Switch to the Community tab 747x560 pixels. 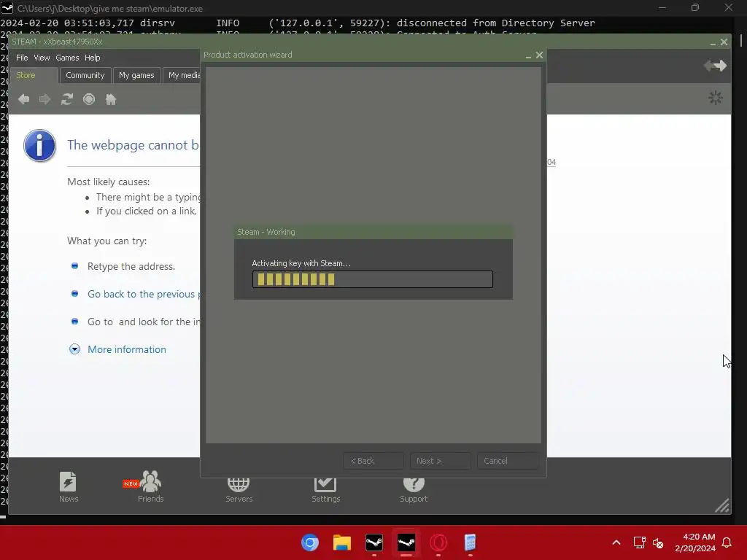[x=85, y=75]
